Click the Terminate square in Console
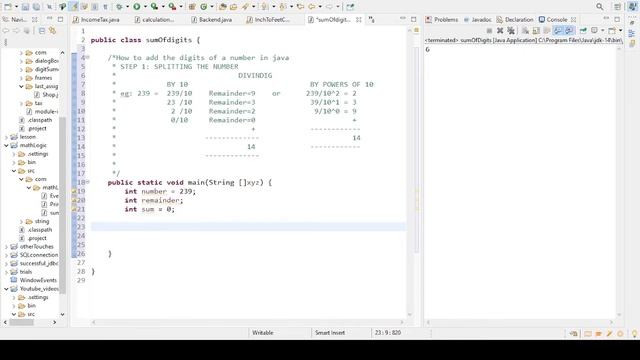The width and height of the screenshot is (640, 360). pyautogui.click(x=489, y=30)
